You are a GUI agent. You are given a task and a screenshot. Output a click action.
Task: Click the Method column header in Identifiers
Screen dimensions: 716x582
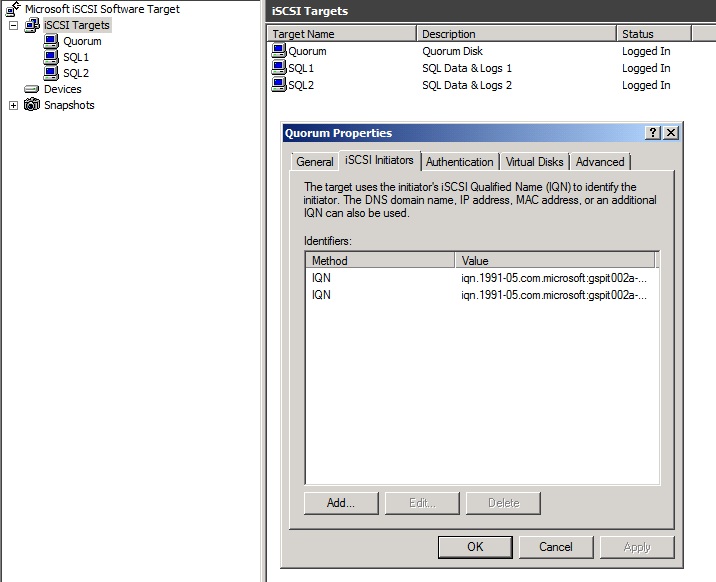pos(380,261)
